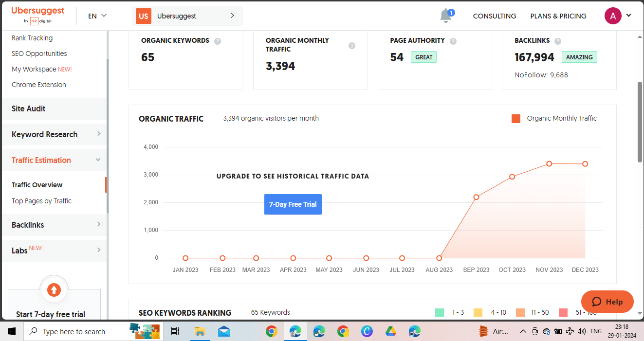Image resolution: width=644 pixels, height=341 pixels.
Task: Click Organic Keywords help icon
Action: pos(218,41)
